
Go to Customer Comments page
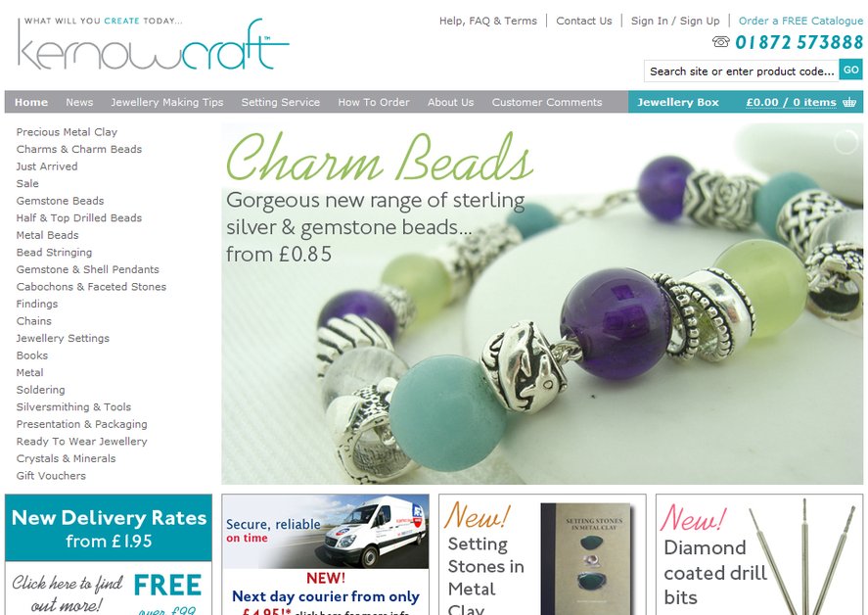coord(546,102)
